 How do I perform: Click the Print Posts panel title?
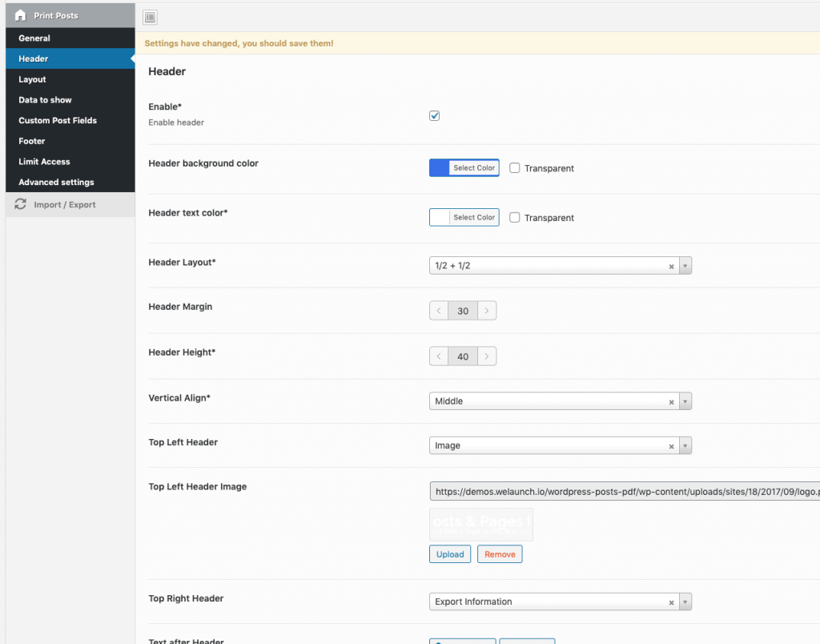pos(56,16)
